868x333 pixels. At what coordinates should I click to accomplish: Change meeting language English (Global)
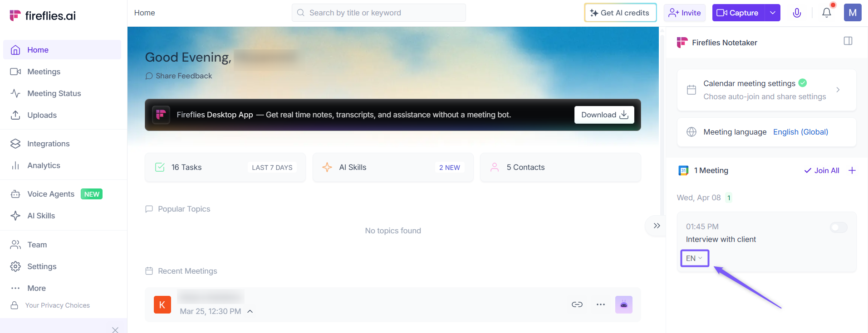pos(800,132)
